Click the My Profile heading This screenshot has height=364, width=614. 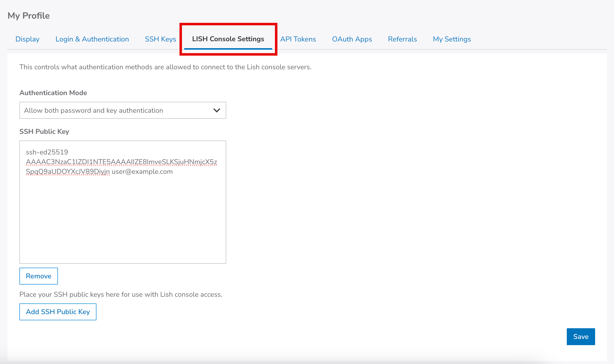pyautogui.click(x=29, y=16)
